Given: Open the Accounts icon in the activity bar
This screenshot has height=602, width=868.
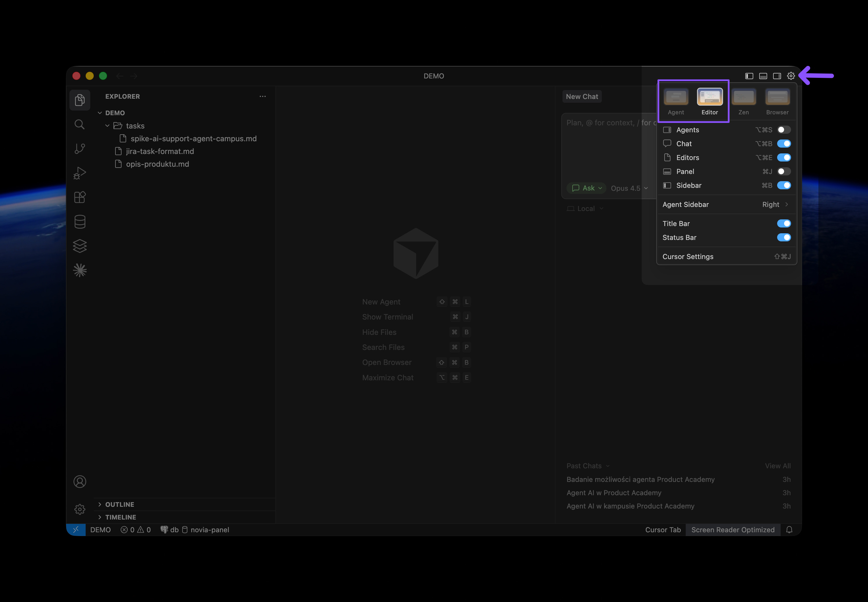Looking at the screenshot, I should 80,482.
